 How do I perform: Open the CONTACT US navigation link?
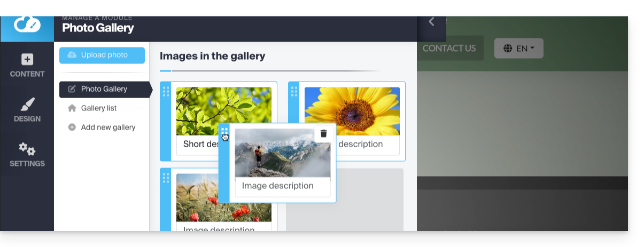click(x=449, y=49)
